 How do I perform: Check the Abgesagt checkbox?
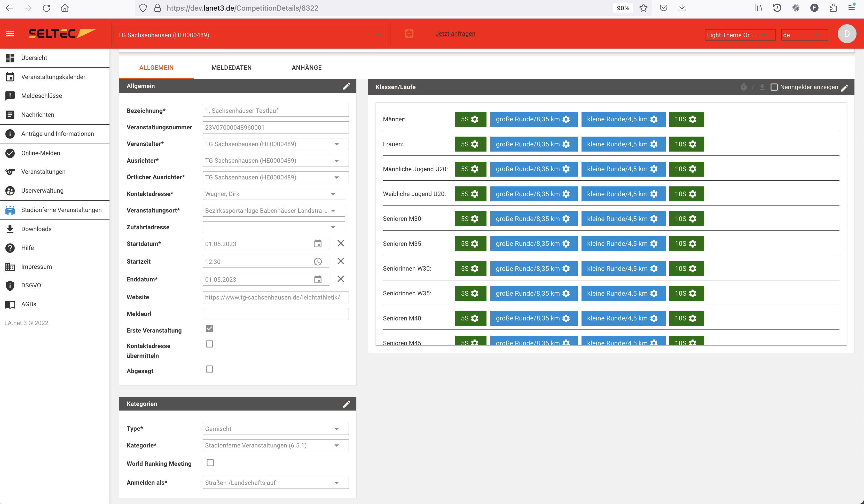209,369
